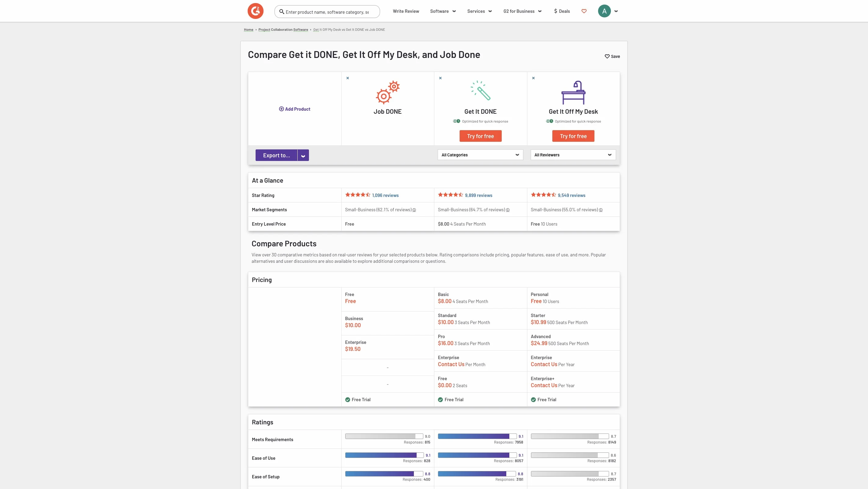Viewport: 868px width, 489px height.
Task: Click the Get It DONE wand logo
Action: point(480,91)
